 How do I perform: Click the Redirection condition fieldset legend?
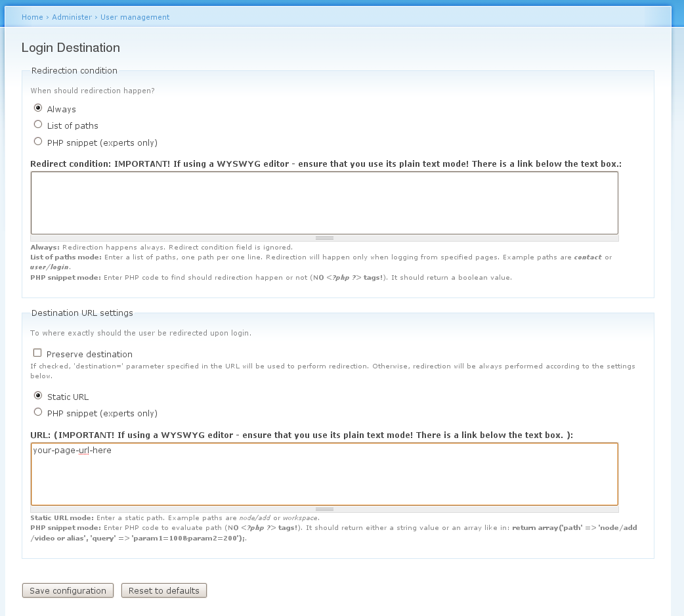(74, 71)
